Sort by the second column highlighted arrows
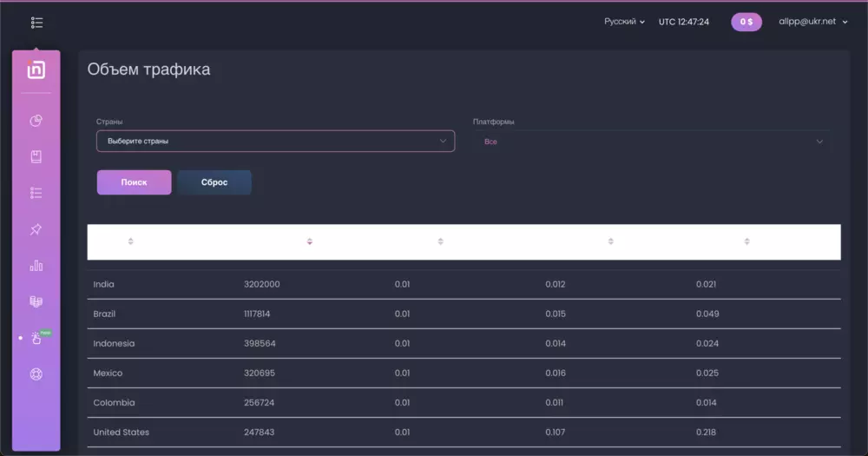Screen dimensions: 868x456 (310, 241)
